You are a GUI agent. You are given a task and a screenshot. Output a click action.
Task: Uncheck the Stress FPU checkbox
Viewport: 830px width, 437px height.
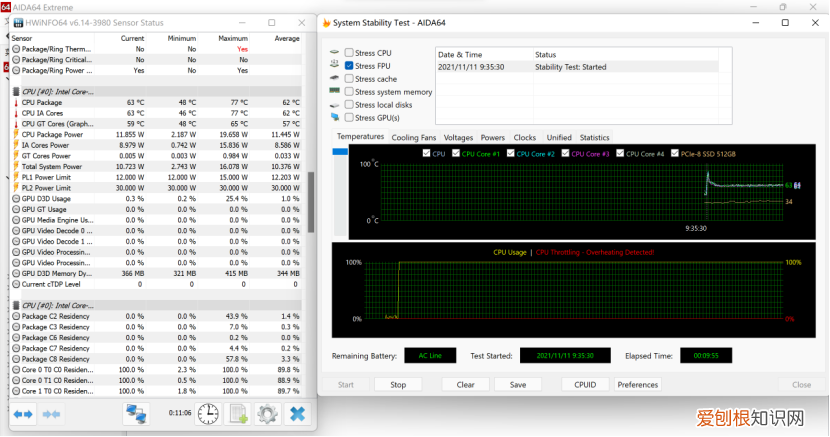tap(349, 66)
